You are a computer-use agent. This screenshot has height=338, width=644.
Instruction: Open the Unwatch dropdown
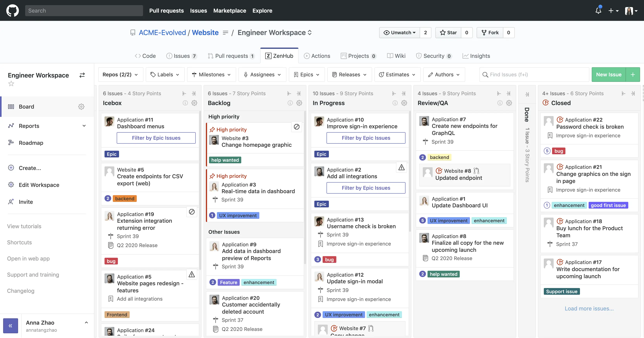pyautogui.click(x=399, y=32)
